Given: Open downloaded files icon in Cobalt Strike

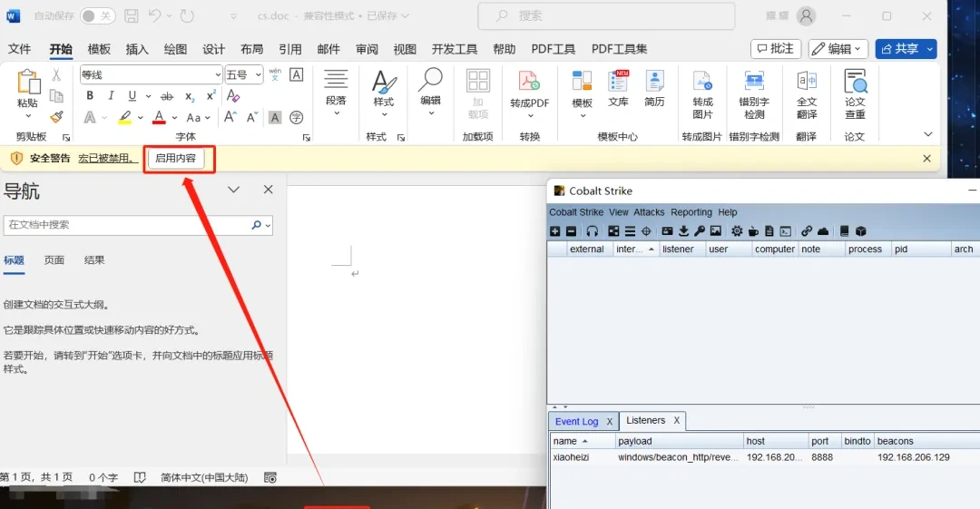Looking at the screenshot, I should coord(684,231).
